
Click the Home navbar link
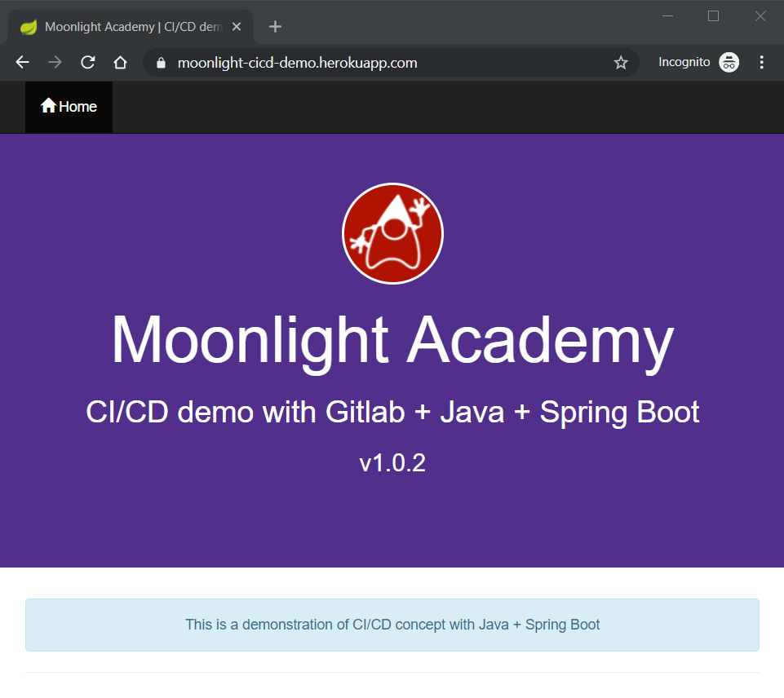(69, 107)
